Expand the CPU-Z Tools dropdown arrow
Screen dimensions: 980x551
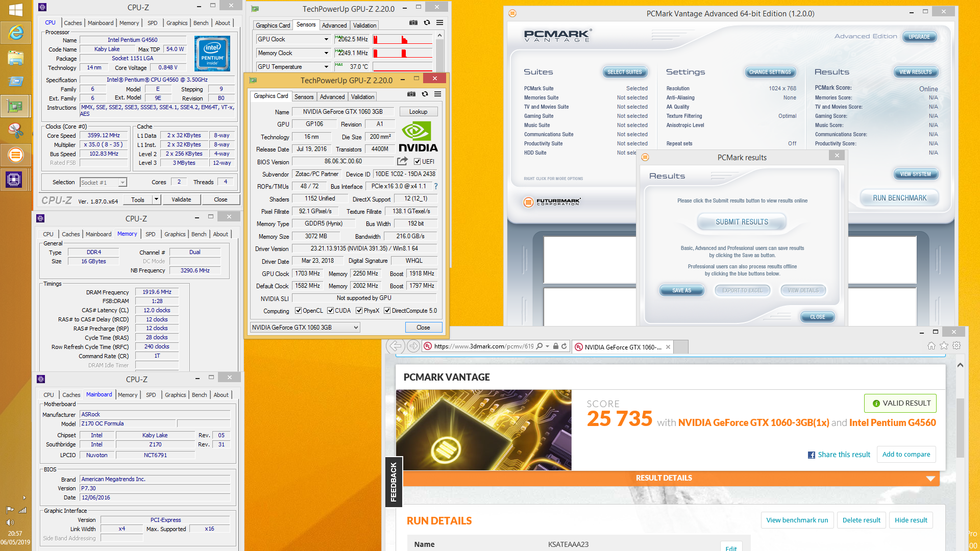click(x=157, y=199)
